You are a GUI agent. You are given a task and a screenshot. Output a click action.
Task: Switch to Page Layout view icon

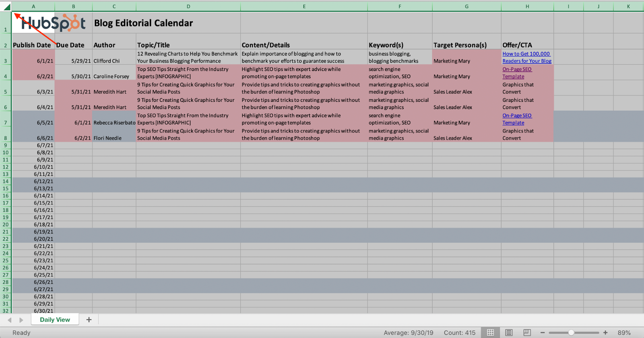click(509, 332)
